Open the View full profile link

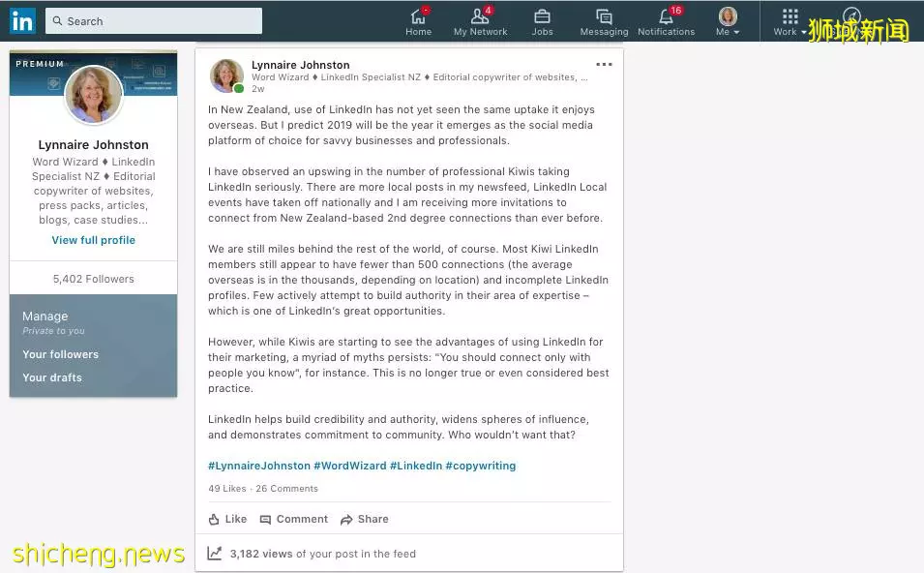tap(93, 240)
